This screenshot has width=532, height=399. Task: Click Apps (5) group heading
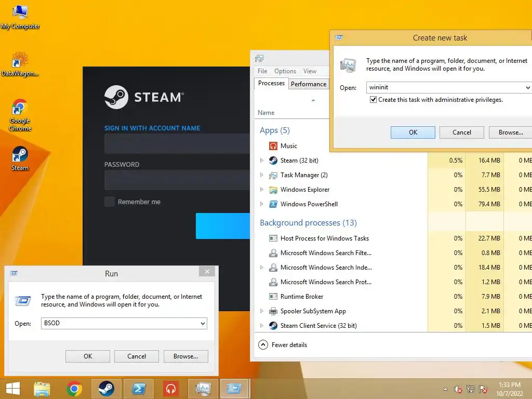[x=274, y=130]
